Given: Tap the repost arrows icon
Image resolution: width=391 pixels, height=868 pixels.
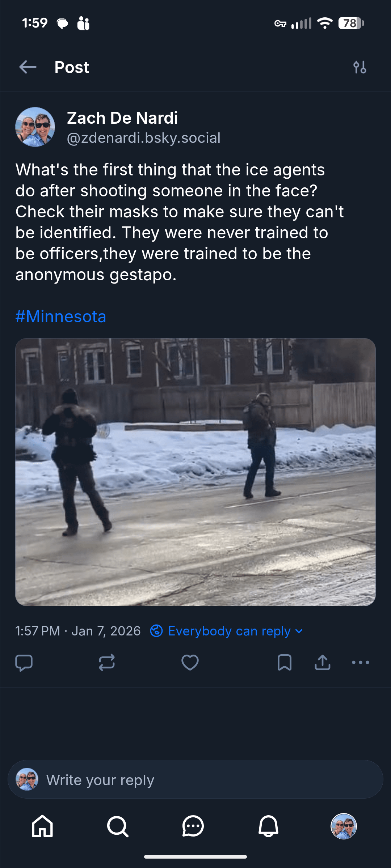Looking at the screenshot, I should click(x=107, y=663).
